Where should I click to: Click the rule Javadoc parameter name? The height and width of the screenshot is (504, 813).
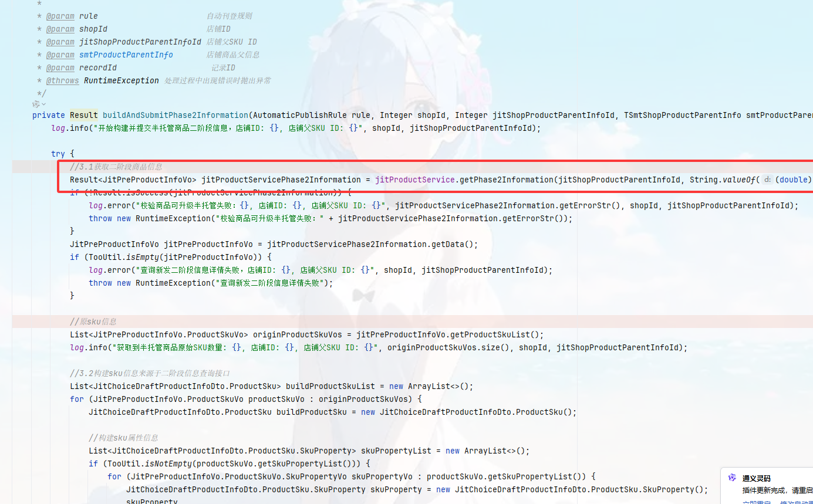[89, 16]
